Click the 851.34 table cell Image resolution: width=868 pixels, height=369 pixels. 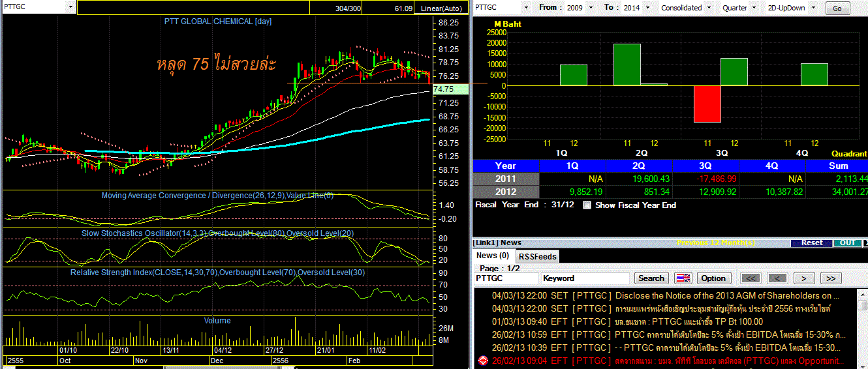[639, 192]
